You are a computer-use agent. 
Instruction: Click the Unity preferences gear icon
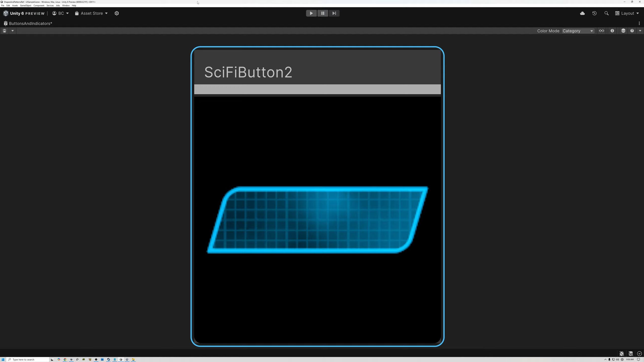pyautogui.click(x=116, y=13)
